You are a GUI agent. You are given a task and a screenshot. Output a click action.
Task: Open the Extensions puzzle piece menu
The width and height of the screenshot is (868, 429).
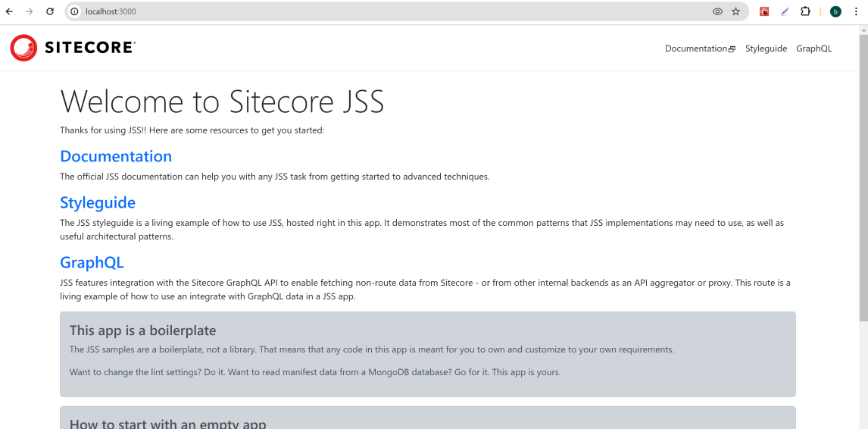[805, 11]
